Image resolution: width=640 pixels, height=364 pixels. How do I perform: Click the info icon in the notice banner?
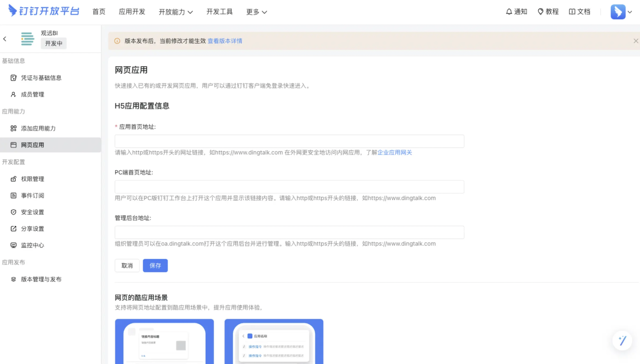[x=117, y=41]
